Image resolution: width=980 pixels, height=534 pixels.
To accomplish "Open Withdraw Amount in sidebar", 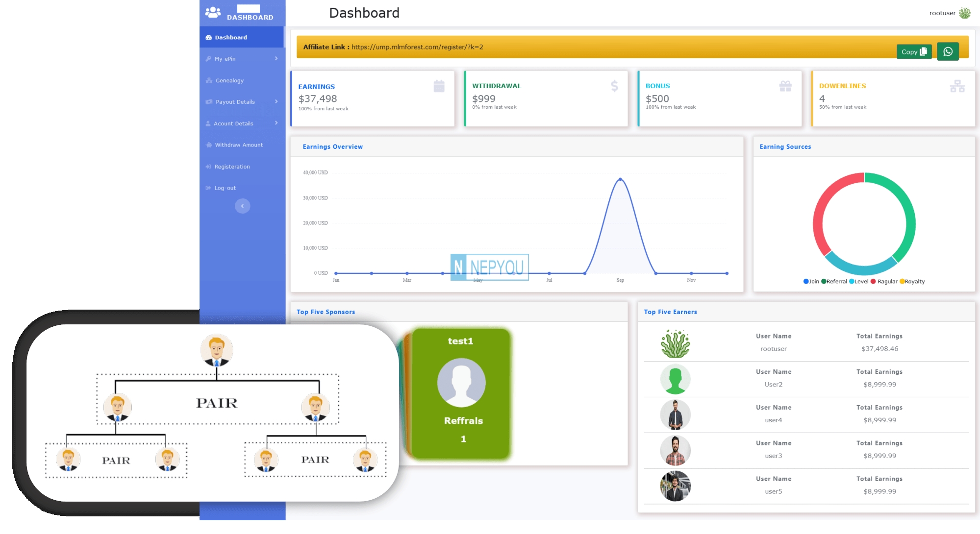I will tap(239, 145).
